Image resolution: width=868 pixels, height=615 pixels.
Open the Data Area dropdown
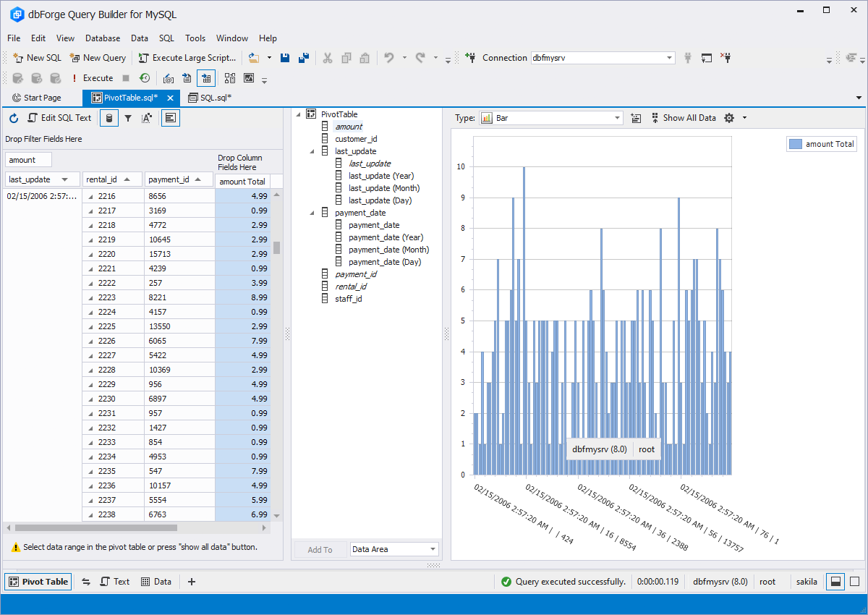tap(394, 549)
